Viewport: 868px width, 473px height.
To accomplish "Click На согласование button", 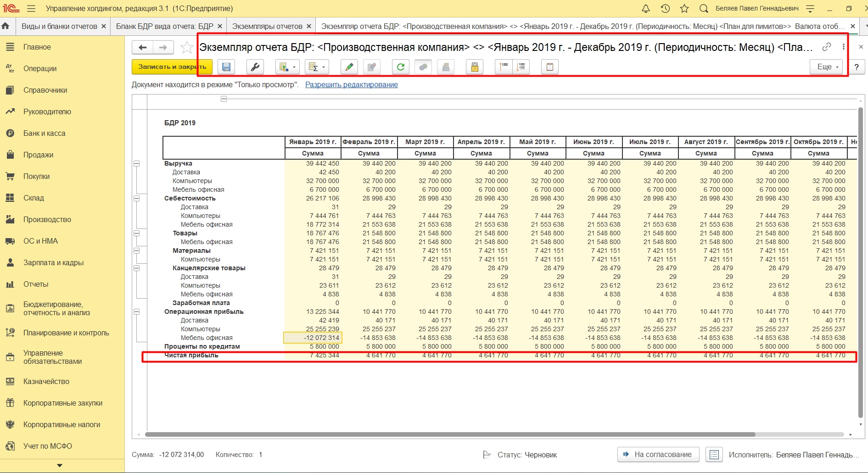I will (658, 454).
